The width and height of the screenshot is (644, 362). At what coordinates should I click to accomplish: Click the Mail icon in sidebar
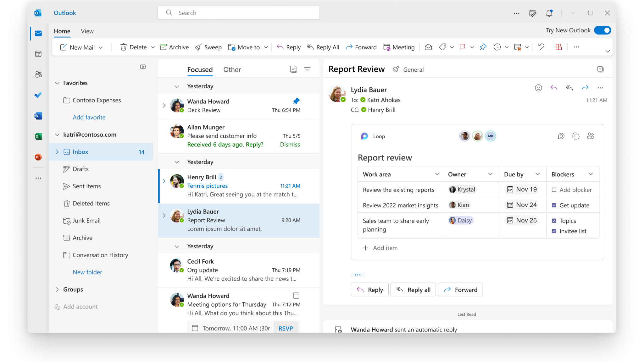click(38, 33)
